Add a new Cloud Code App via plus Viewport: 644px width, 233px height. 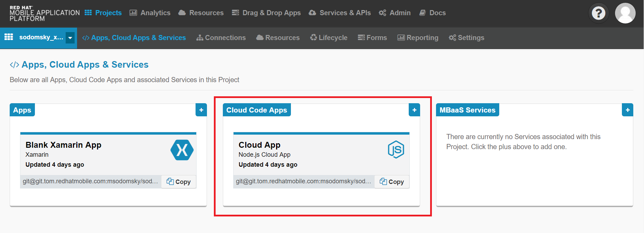click(x=414, y=110)
